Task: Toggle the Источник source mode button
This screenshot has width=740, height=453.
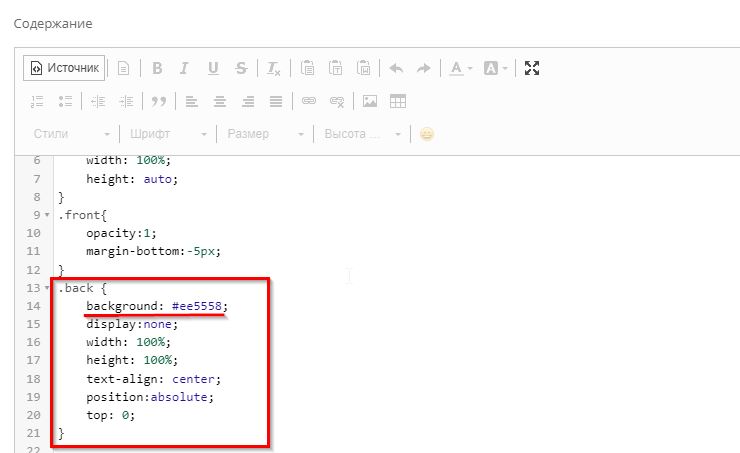Action: click(x=65, y=68)
